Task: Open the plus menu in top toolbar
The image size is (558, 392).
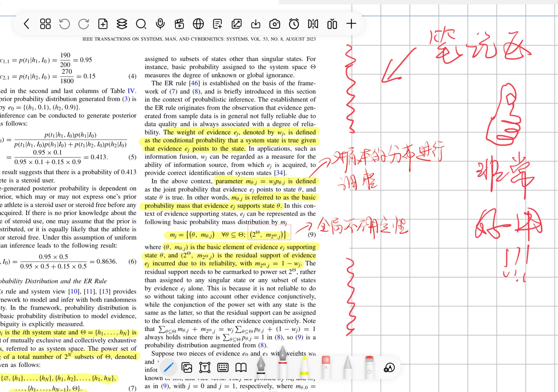Action: click(351, 24)
